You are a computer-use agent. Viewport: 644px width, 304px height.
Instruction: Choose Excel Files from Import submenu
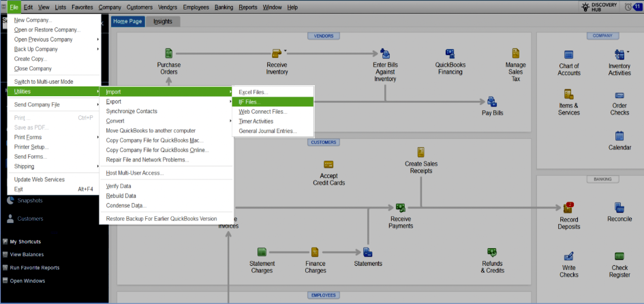point(254,92)
